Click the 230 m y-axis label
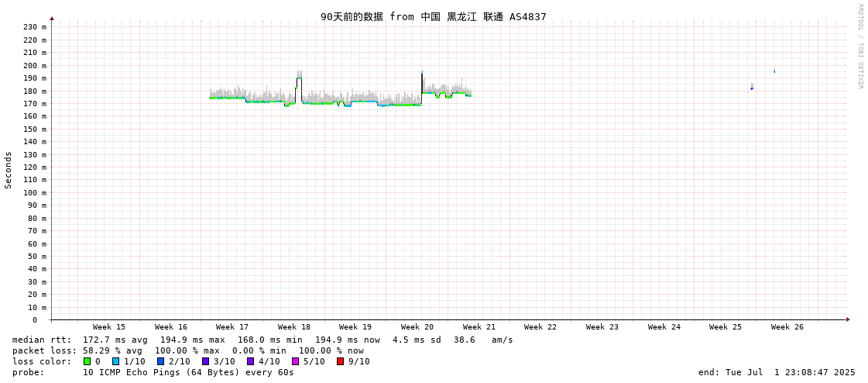 pyautogui.click(x=35, y=26)
